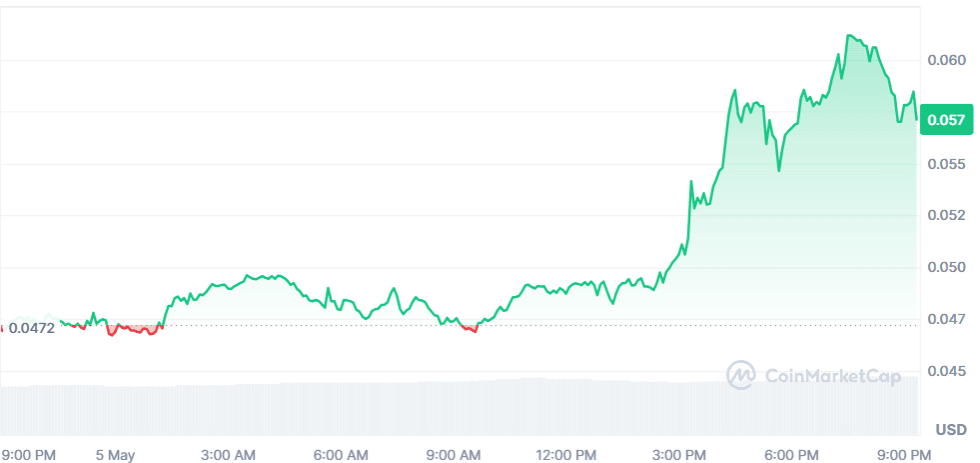Click the green 0.057 current price badge
Screen dimensions: 980x463
pos(945,120)
